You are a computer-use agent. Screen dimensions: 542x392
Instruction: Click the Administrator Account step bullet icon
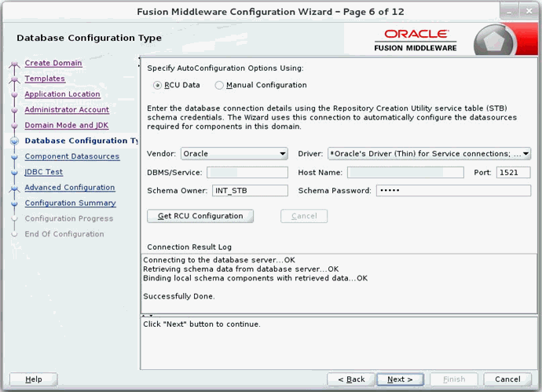14,110
